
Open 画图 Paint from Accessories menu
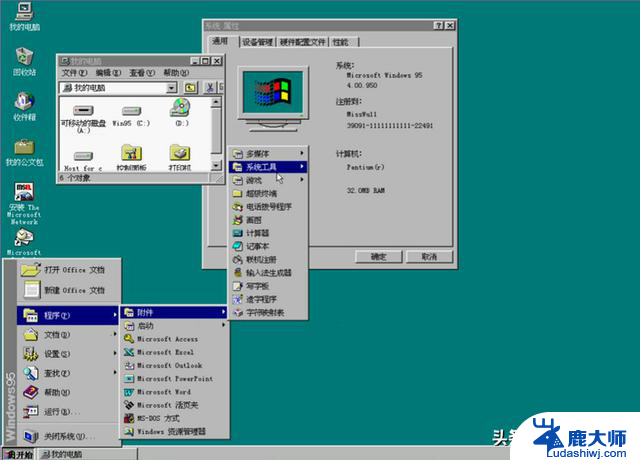coord(268,220)
